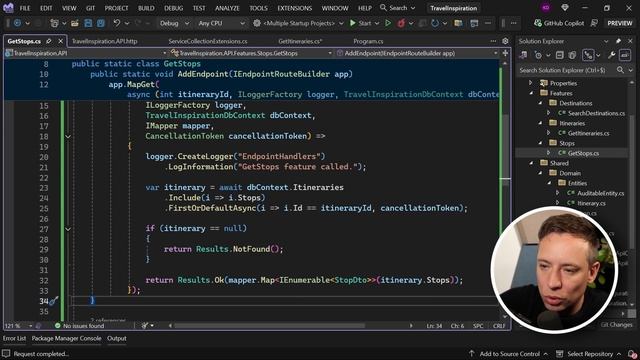Collapse the Features folder in Solution Explorer
Viewport: 640px width, 360px height.
531,93
